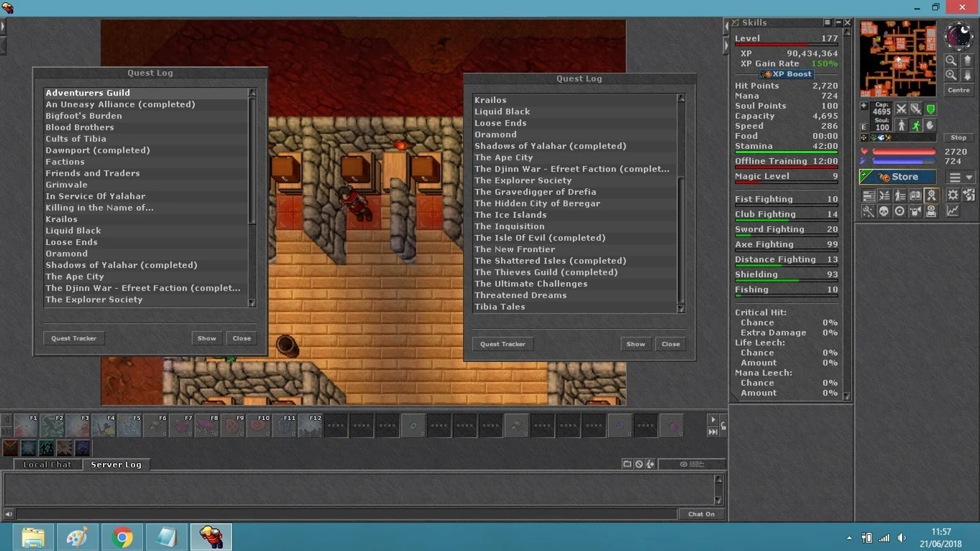Minimize the Skills panel
Screen dimensions: 980x551
point(838,23)
